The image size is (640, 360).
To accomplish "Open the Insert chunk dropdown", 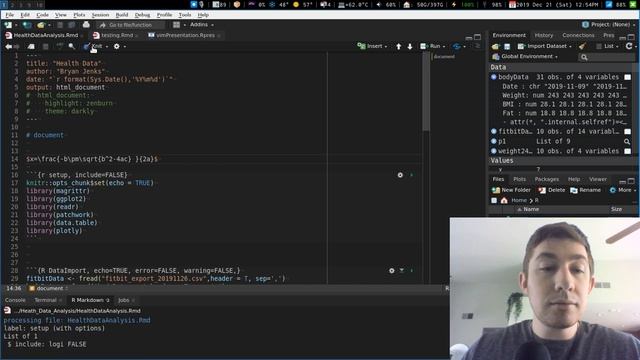I will point(372,47).
